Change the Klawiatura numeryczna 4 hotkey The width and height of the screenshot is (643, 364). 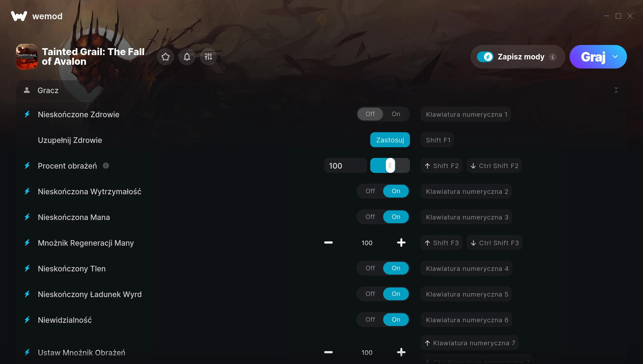point(466,268)
